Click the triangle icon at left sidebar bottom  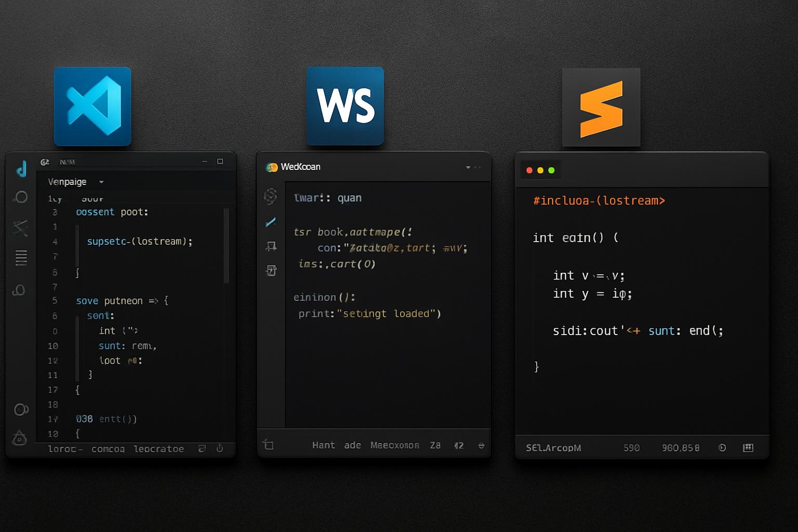[x=20, y=438]
